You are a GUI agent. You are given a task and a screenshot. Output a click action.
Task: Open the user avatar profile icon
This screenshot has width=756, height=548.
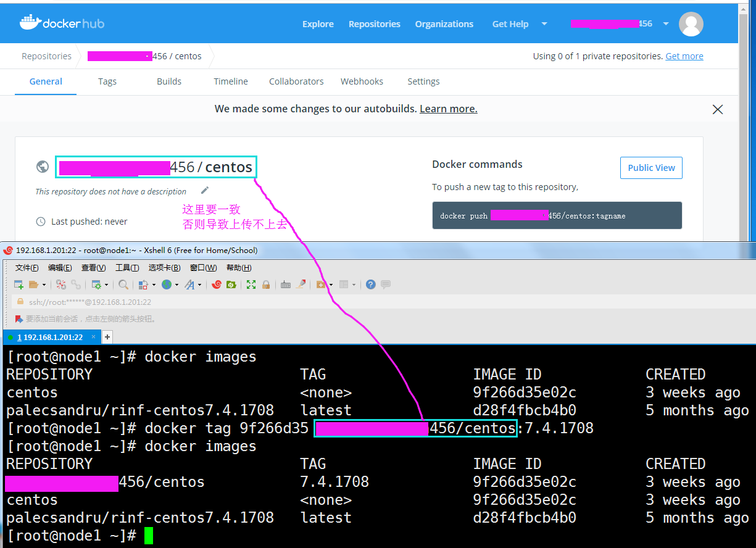(x=691, y=24)
